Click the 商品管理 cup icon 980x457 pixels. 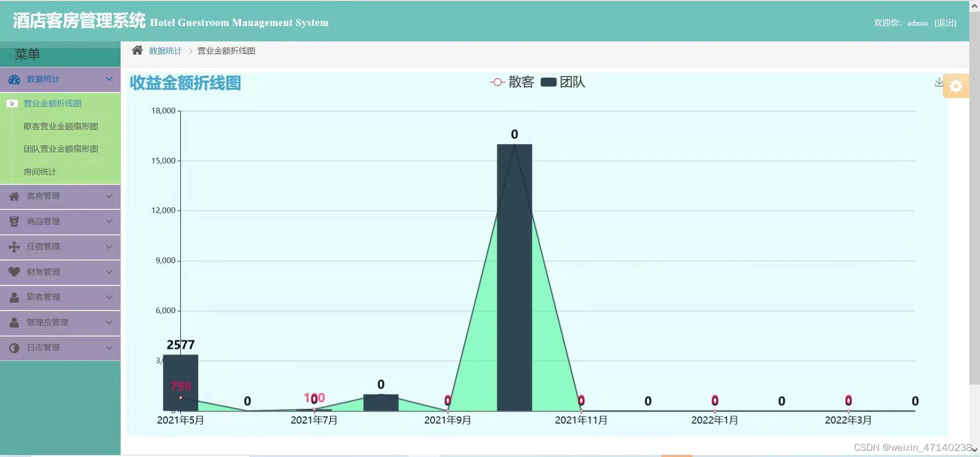[x=14, y=222]
